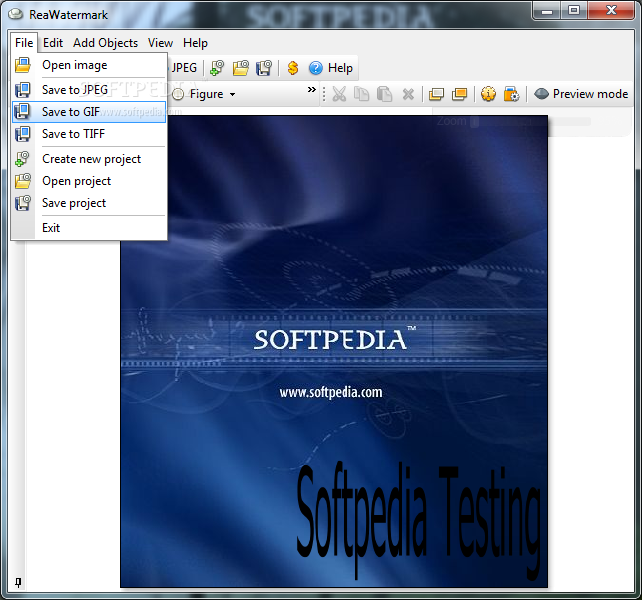
Task: Click the Save to JPEG menu icon
Action: (x=23, y=90)
